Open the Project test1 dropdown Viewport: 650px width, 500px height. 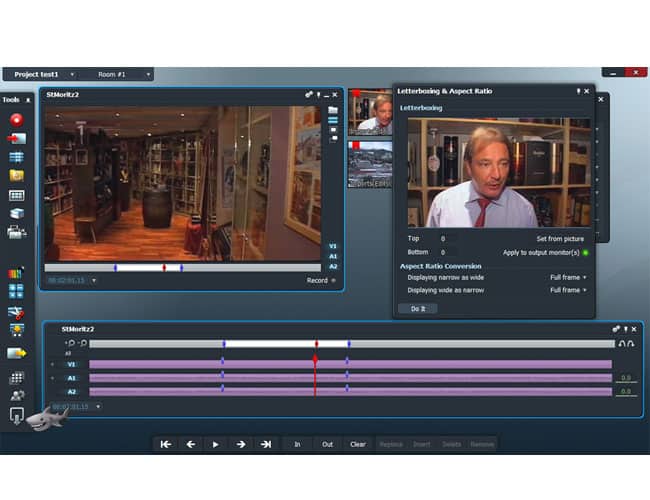coord(38,74)
